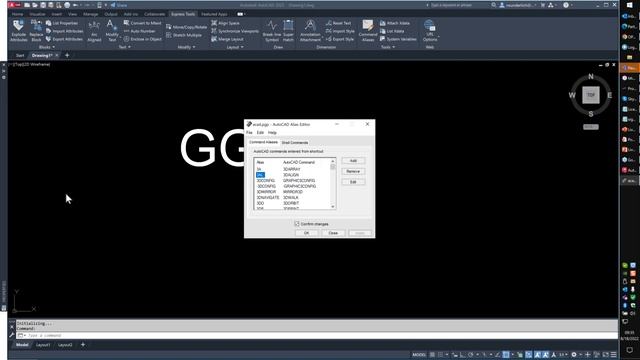Click the Windows Start button
The height and width of the screenshot is (360, 640).
[629, 5]
